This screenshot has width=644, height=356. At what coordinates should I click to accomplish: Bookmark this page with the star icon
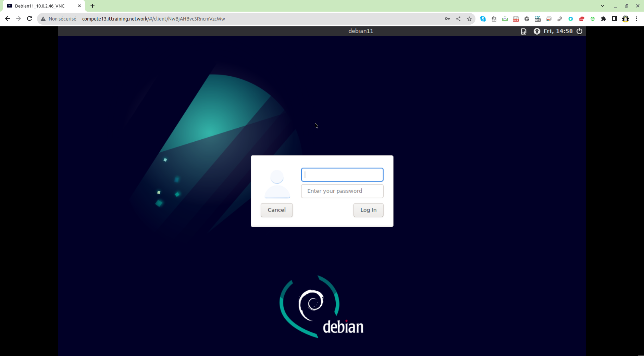tap(469, 19)
